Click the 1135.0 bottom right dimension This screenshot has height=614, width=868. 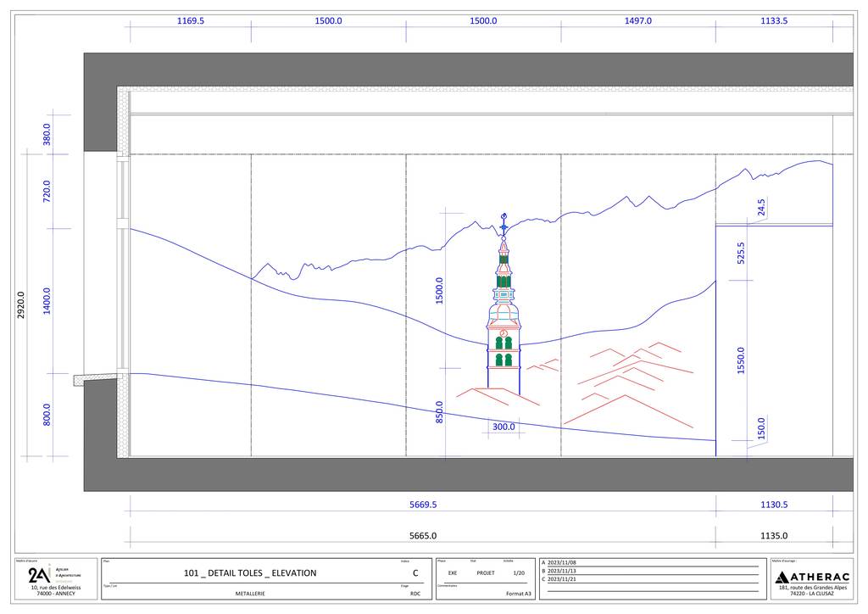[774, 535]
